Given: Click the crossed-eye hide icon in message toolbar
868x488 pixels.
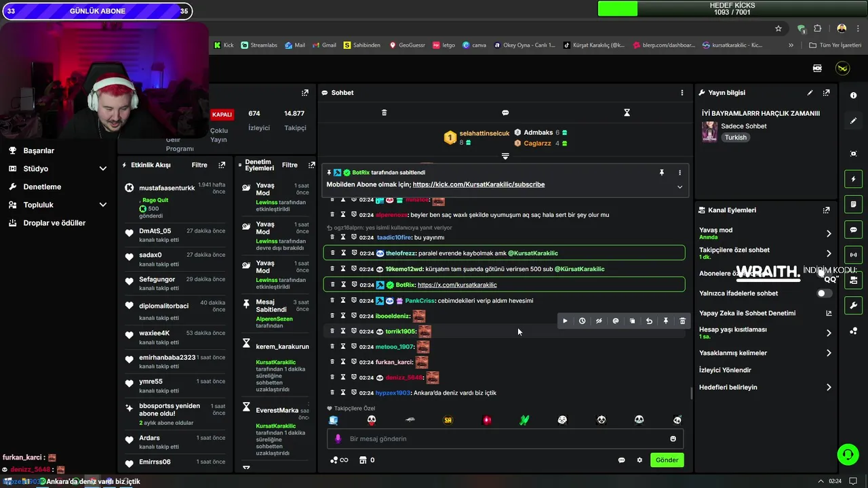Looking at the screenshot, I should click(599, 321).
